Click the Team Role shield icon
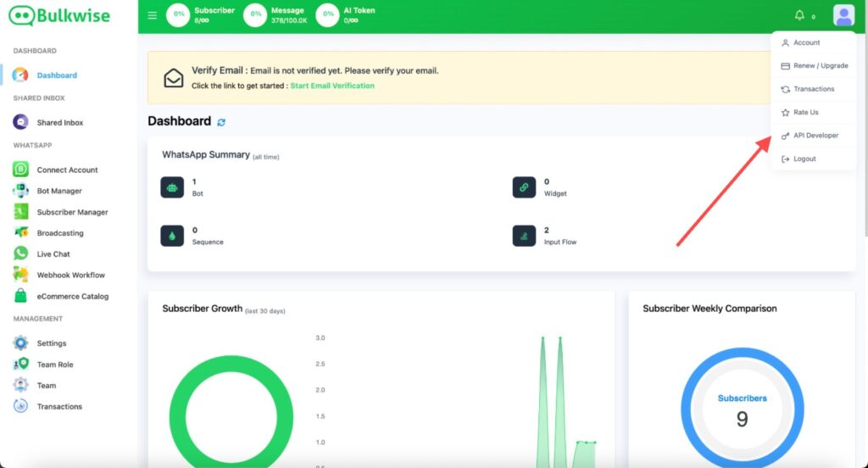Image resolution: width=868 pixels, height=468 pixels. point(20,364)
